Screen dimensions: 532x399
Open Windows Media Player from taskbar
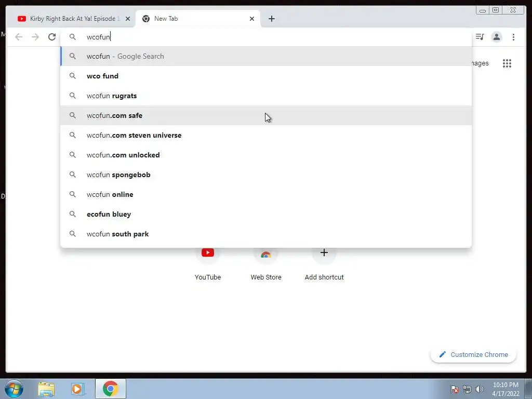78,389
